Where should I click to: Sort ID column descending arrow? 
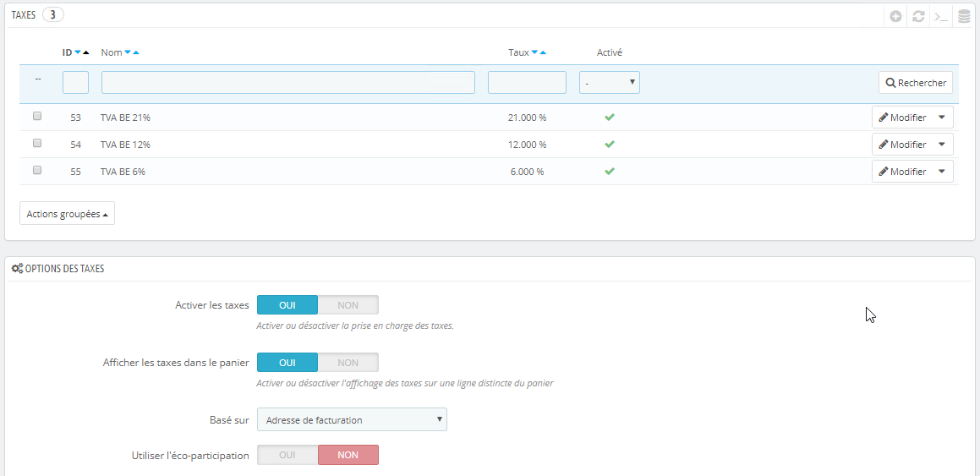click(x=78, y=52)
